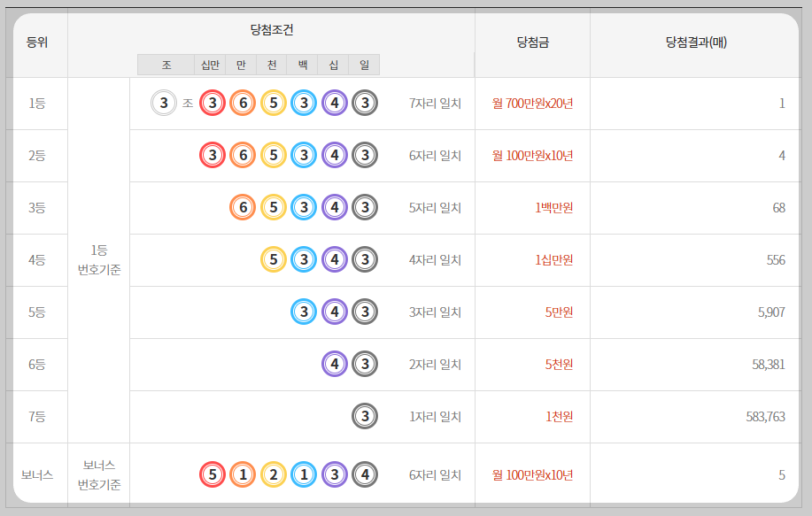Click the 보너스 rank label
This screenshot has width=812, height=516.
point(37,474)
